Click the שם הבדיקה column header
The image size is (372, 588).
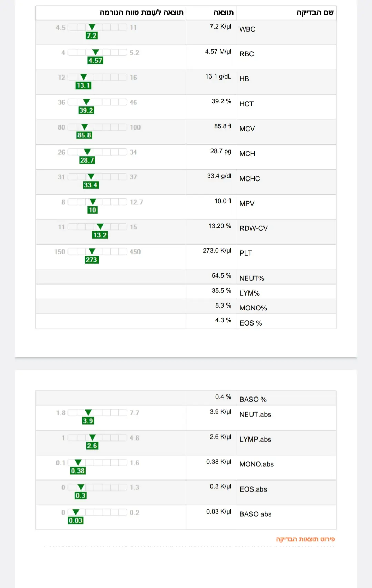(x=315, y=13)
